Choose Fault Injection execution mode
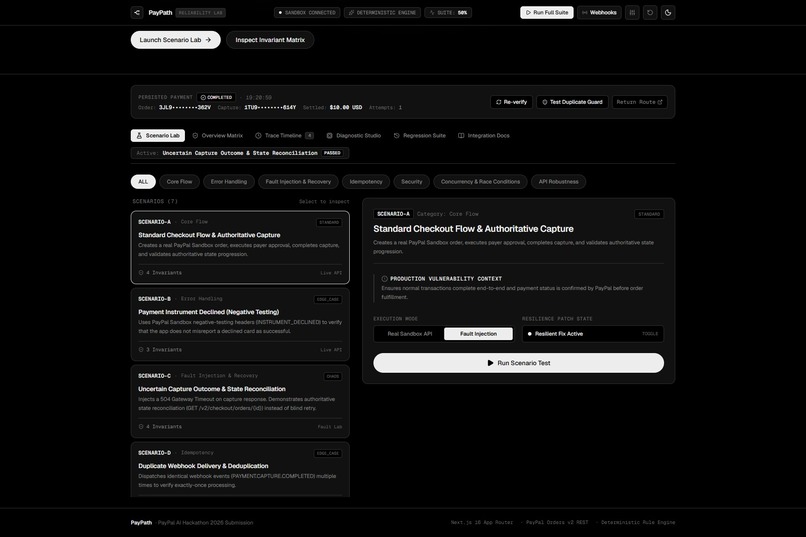The height and width of the screenshot is (537, 806). pyautogui.click(x=479, y=334)
